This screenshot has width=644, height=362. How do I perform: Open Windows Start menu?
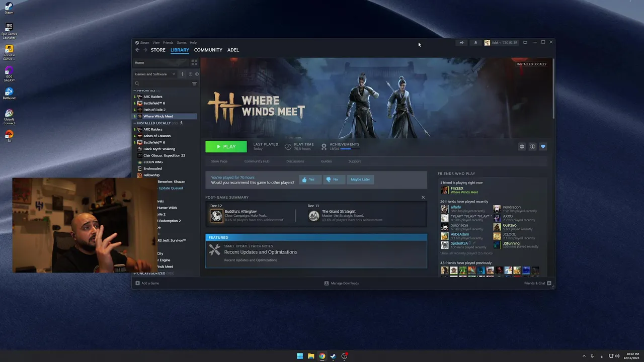300,356
